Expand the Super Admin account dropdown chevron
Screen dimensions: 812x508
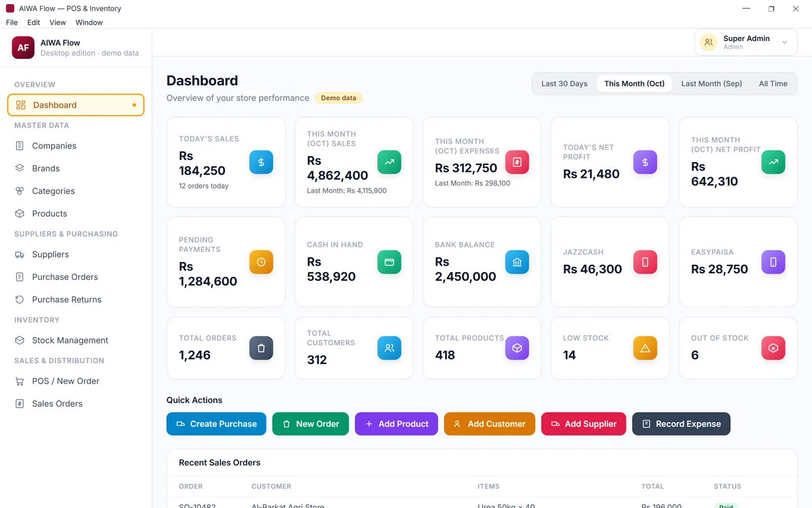(x=785, y=42)
